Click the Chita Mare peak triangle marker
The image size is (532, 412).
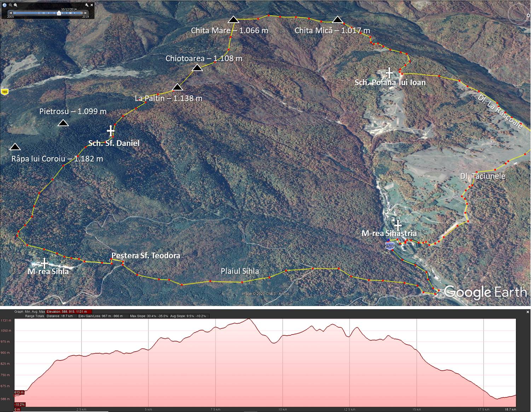click(233, 19)
